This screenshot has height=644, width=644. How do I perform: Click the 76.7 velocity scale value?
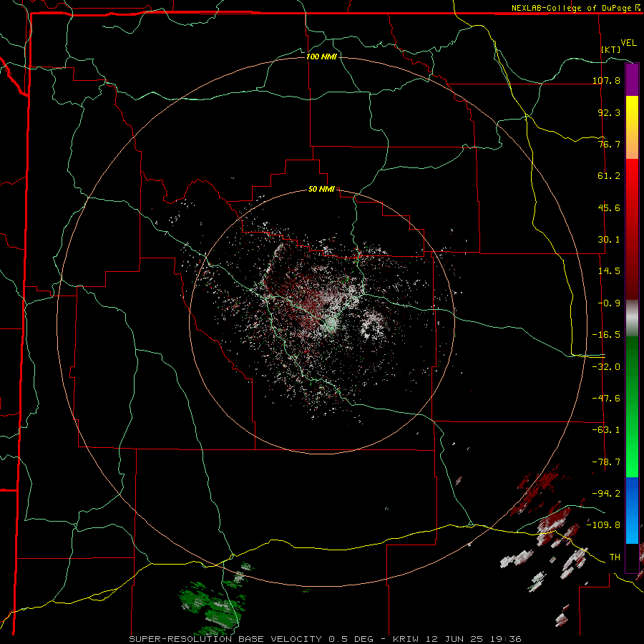click(609, 144)
